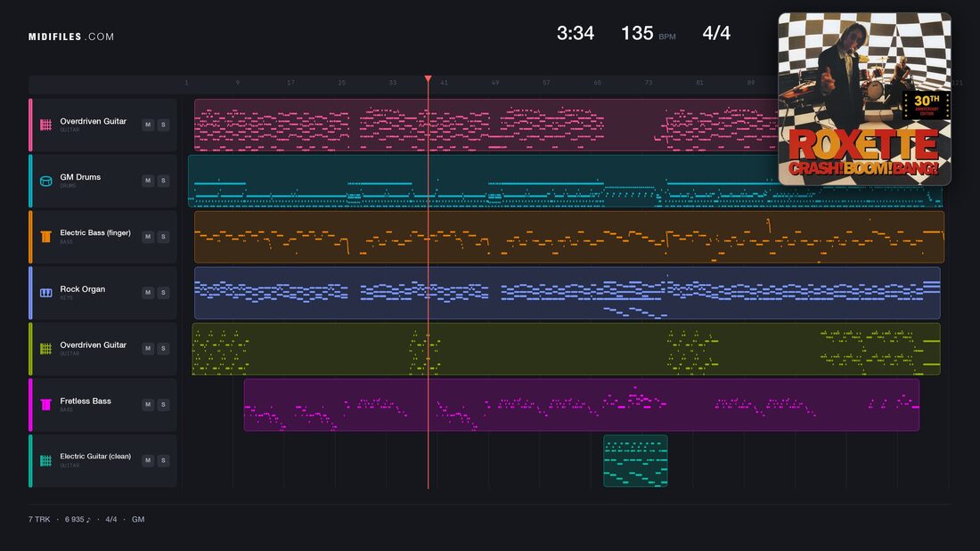This screenshot has height=551, width=980.
Task: Select the Electric Guitar (clean) track name
Action: pos(95,457)
